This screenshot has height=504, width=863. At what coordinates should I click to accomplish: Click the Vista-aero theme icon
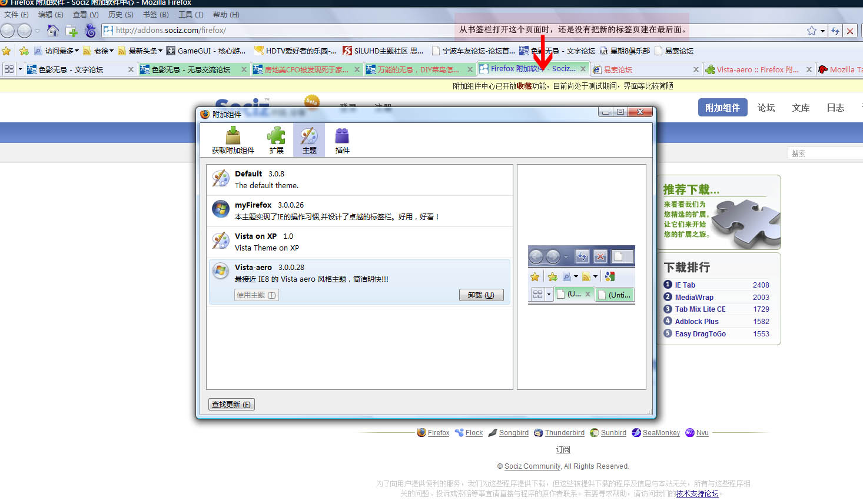point(221,271)
